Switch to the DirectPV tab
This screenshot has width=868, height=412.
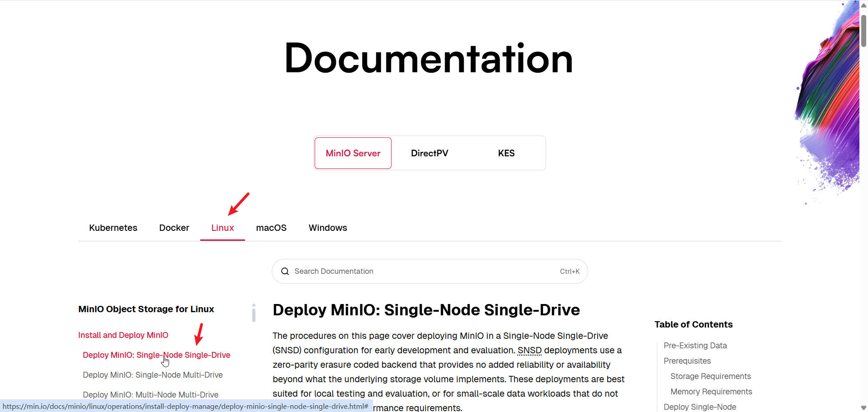coord(429,153)
